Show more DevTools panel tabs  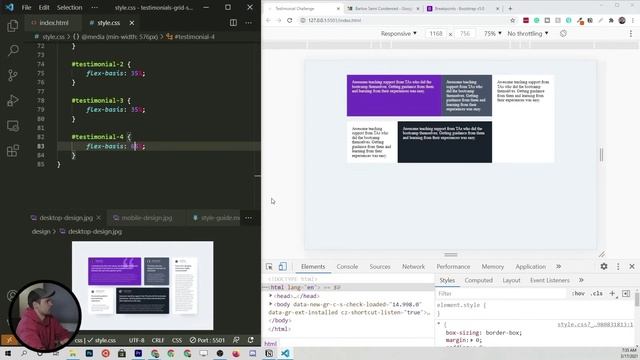coord(558,267)
